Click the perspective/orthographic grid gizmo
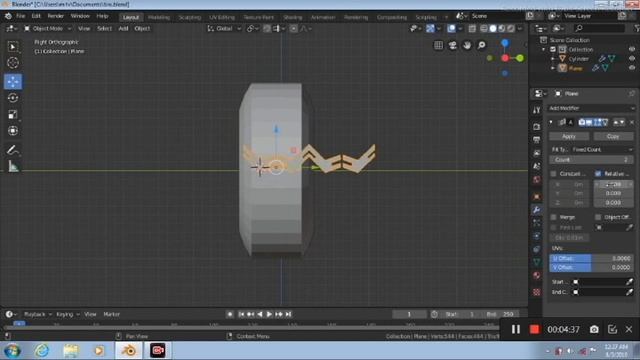 pyautogui.click(x=438, y=45)
